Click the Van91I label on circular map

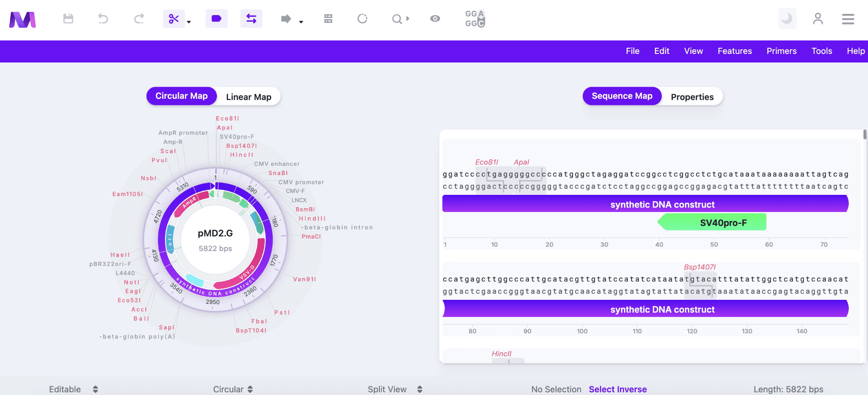click(304, 279)
